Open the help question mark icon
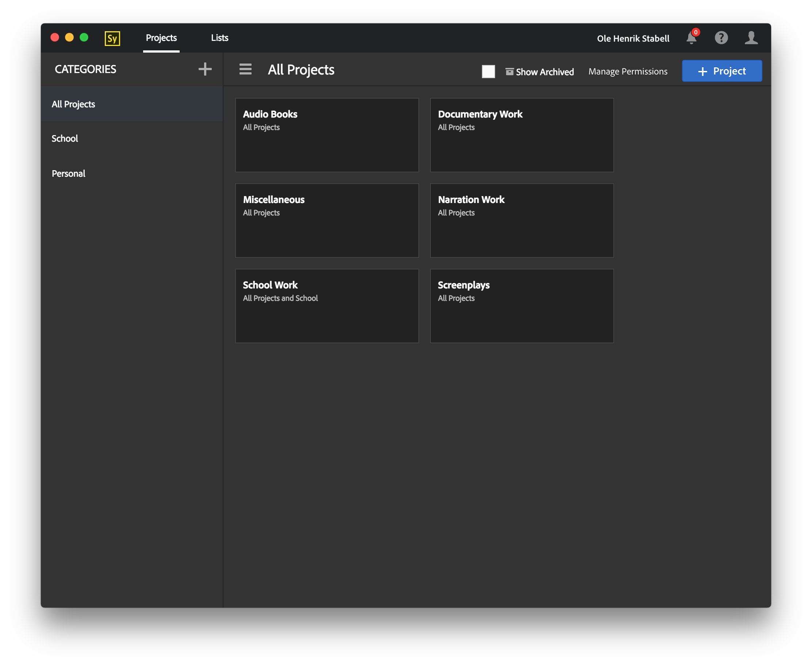 point(721,38)
